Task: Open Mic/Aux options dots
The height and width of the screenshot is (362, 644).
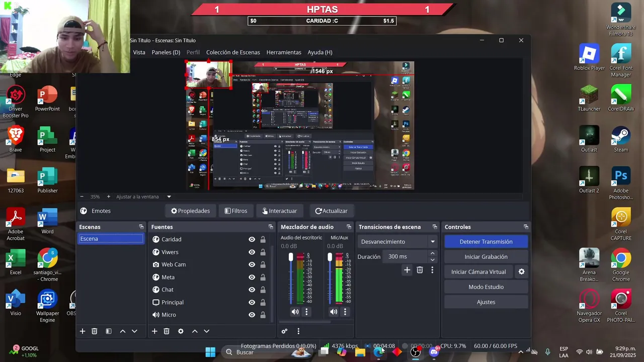Action: [345, 312]
